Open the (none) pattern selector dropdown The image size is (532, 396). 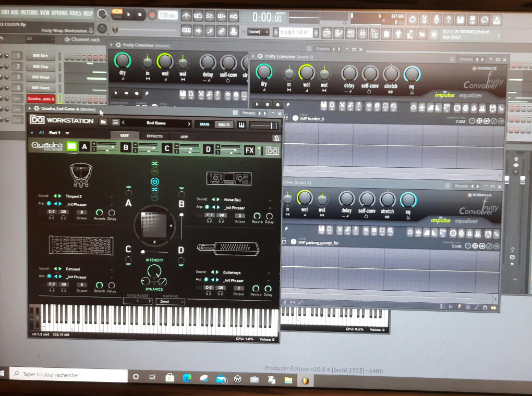258,32
